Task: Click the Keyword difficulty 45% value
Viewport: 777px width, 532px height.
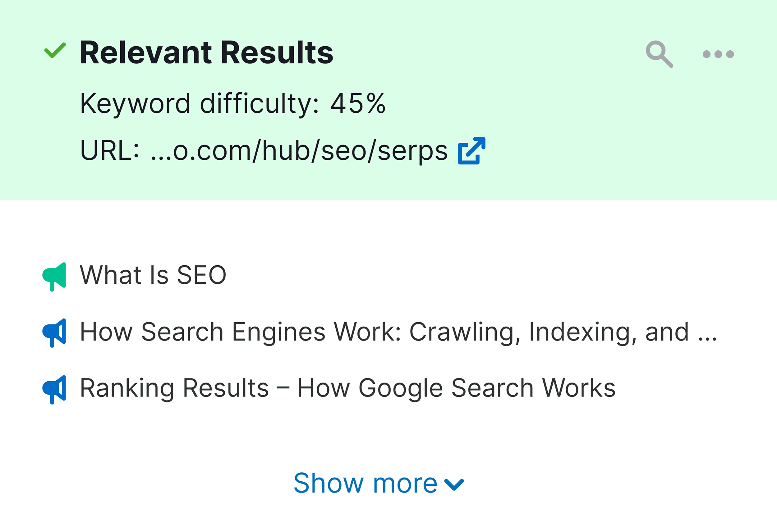Action: (233, 104)
